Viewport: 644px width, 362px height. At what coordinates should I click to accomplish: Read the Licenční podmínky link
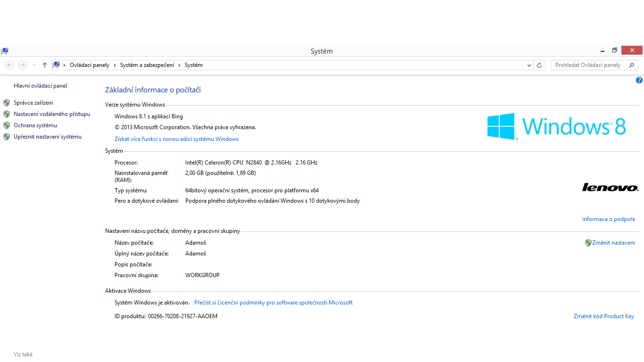pyautogui.click(x=273, y=303)
